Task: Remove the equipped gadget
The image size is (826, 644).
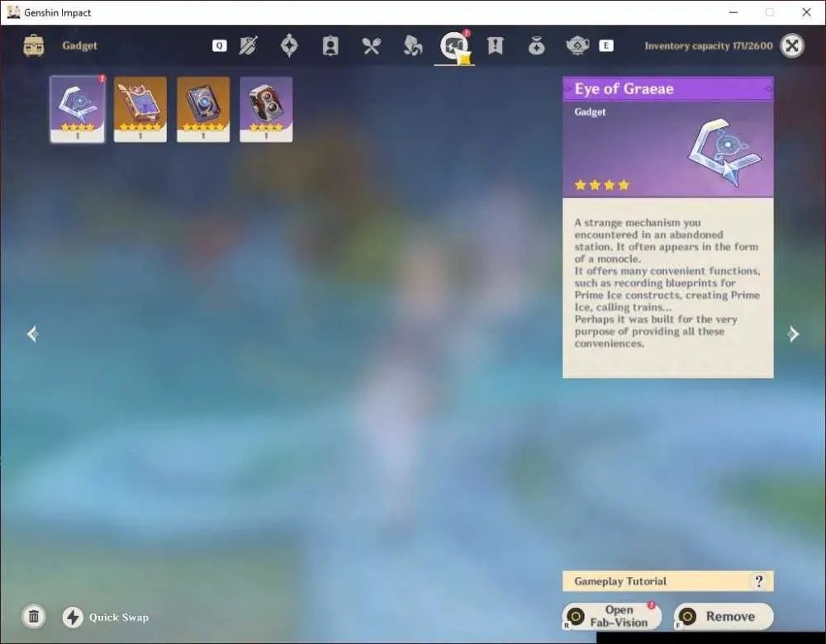Action: click(724, 616)
